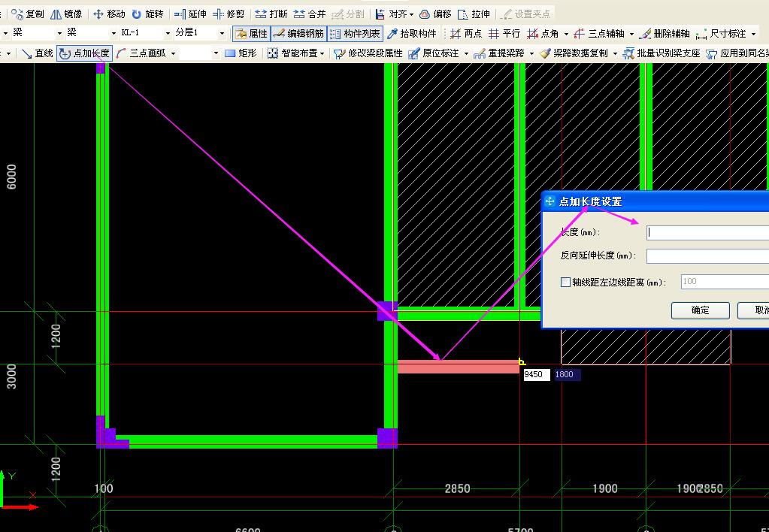Screen dimensions: 769x532
Task: Expand the 三点辅轴 dropdown arrow
Action: pyautogui.click(x=631, y=34)
